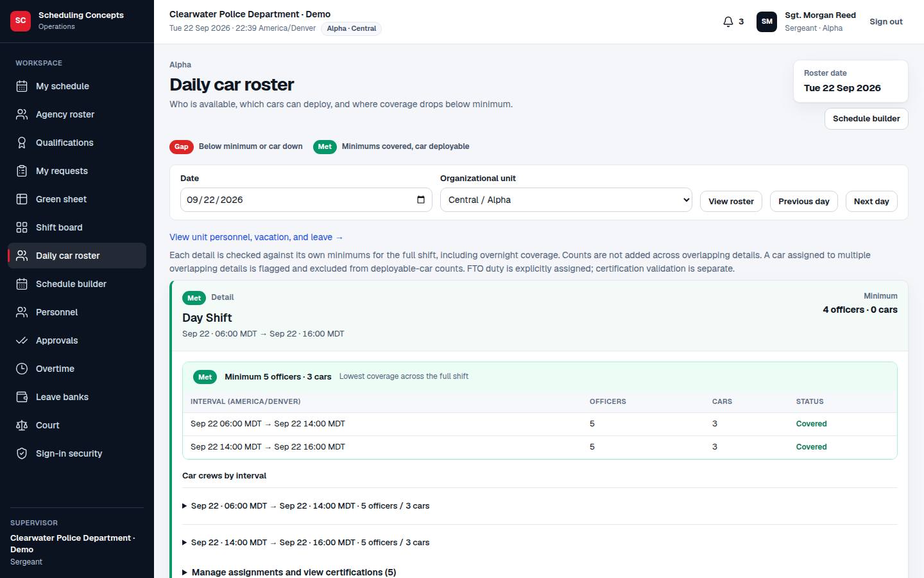Open My schedule in the sidebar

point(77,86)
